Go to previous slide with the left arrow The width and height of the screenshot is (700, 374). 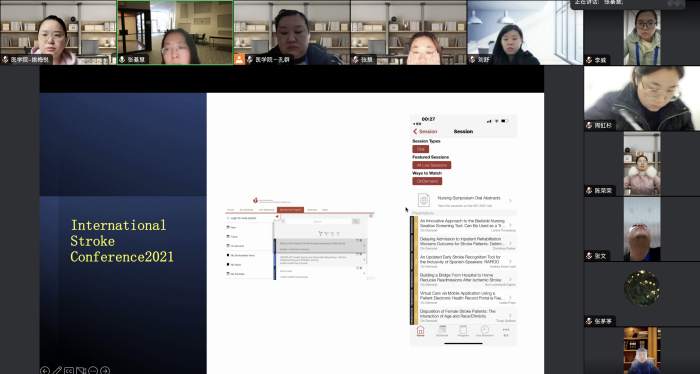pos(45,370)
